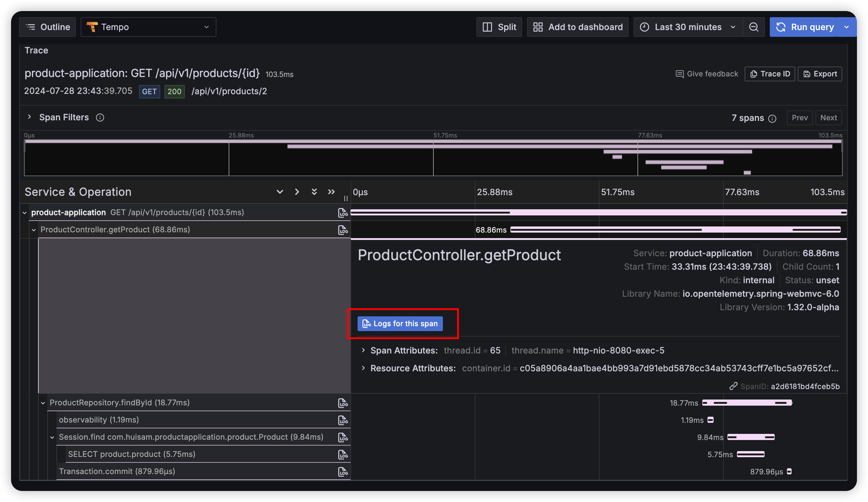Click expand all spans double-chevron icon
Viewport: 868px width, 502px height.
(314, 192)
